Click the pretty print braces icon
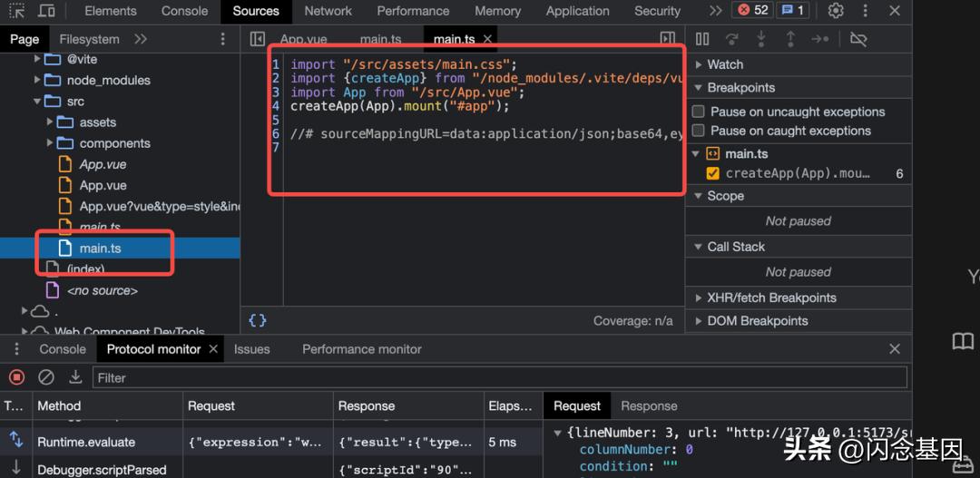Image resolution: width=980 pixels, height=478 pixels. pyautogui.click(x=257, y=320)
